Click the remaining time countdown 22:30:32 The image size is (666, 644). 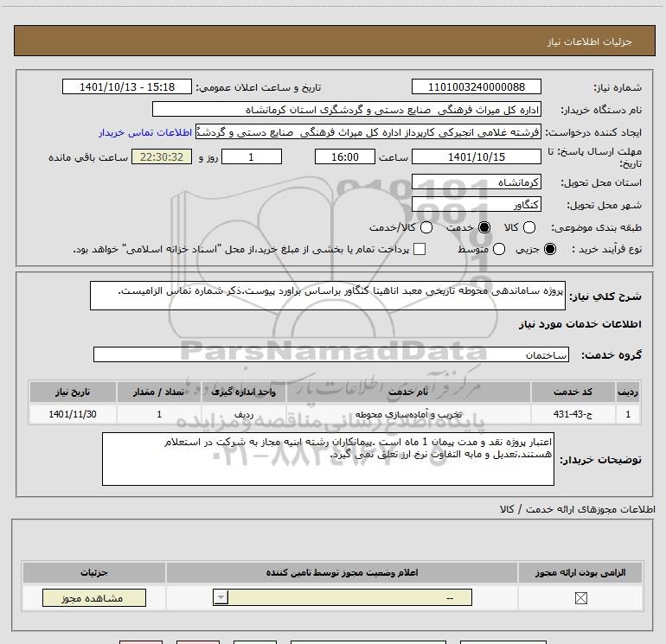(x=162, y=156)
